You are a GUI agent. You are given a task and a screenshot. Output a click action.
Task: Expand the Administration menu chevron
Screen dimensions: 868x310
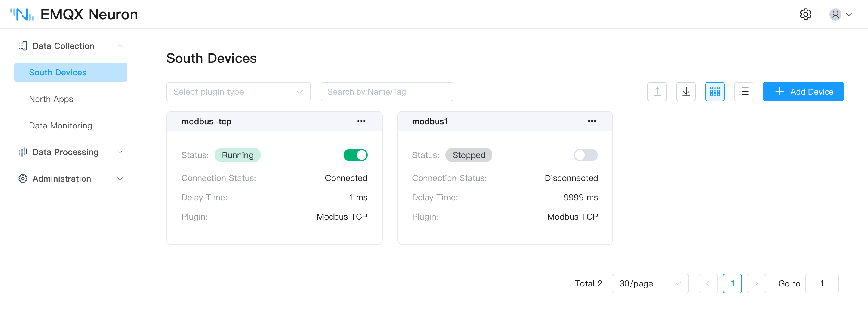(x=120, y=179)
